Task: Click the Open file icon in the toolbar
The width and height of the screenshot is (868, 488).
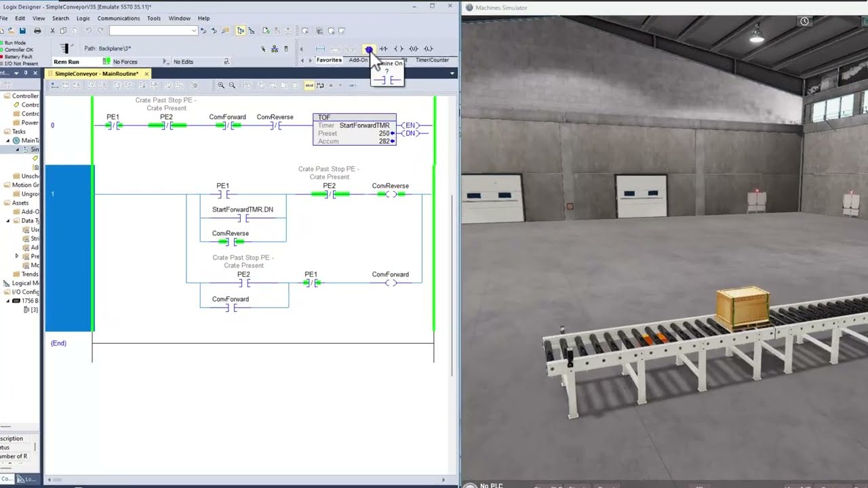Action: [12, 30]
